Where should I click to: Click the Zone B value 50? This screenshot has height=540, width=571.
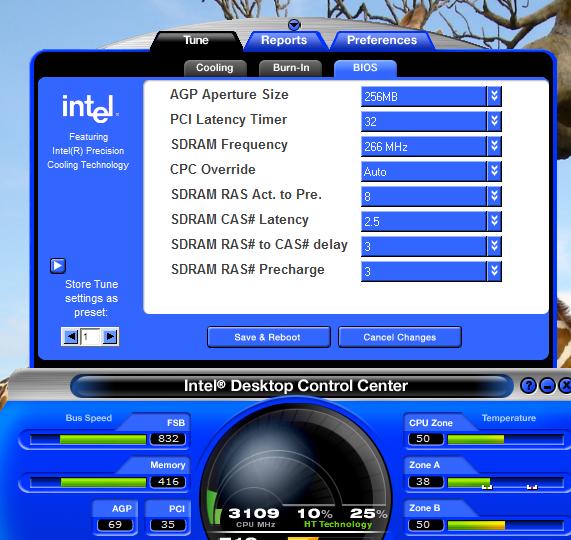click(x=425, y=525)
